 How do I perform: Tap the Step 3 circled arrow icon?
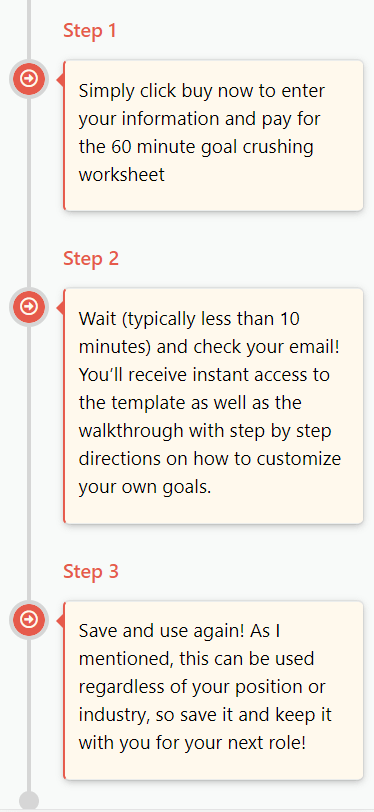(29, 619)
